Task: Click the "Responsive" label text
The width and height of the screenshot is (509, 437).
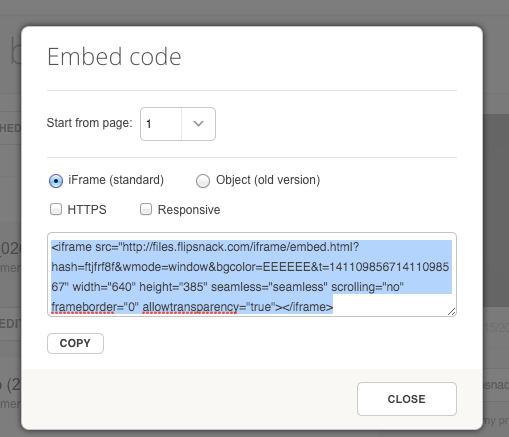Action: [x=189, y=210]
